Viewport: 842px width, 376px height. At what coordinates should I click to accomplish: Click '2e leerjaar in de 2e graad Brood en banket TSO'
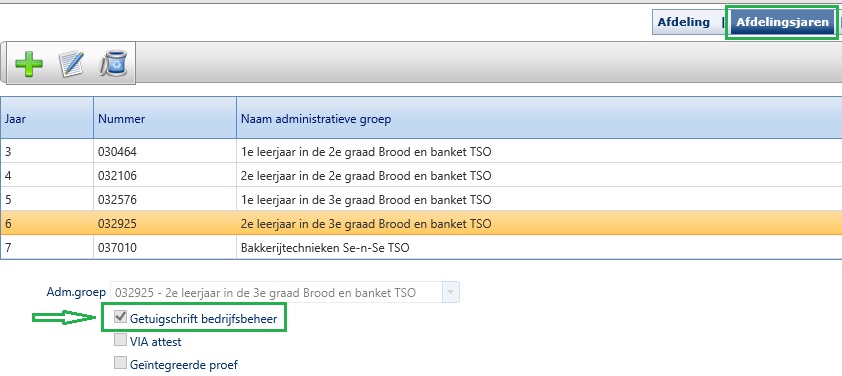pos(366,176)
